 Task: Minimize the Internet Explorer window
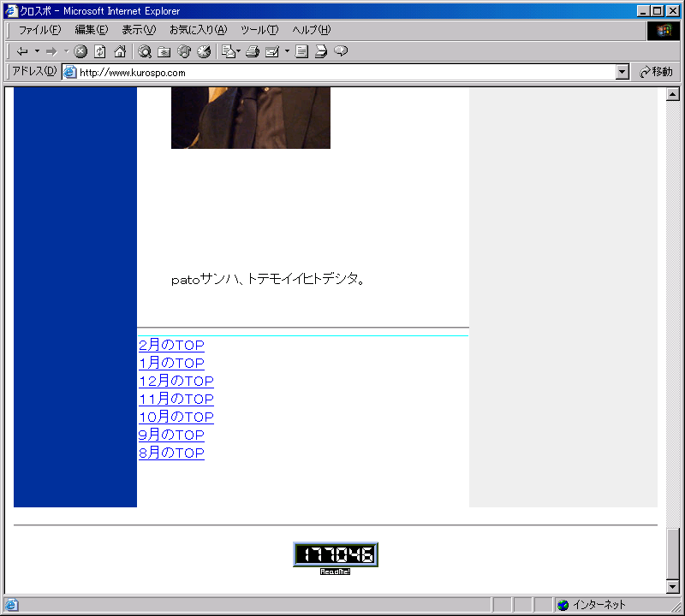point(643,11)
